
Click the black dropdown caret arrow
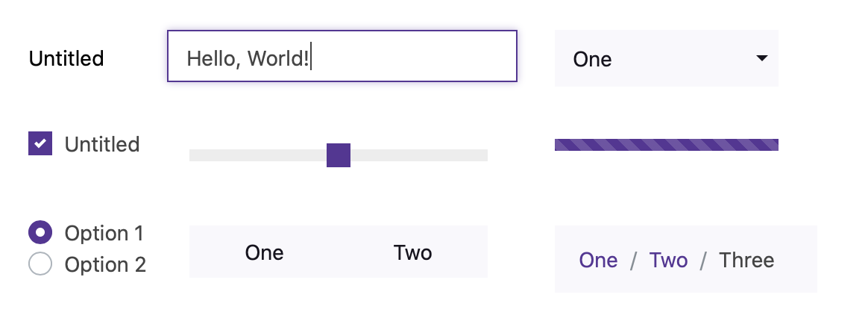(x=761, y=58)
